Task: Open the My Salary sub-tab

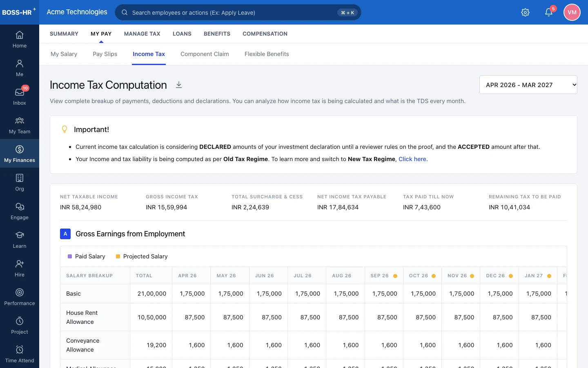Action: point(64,54)
